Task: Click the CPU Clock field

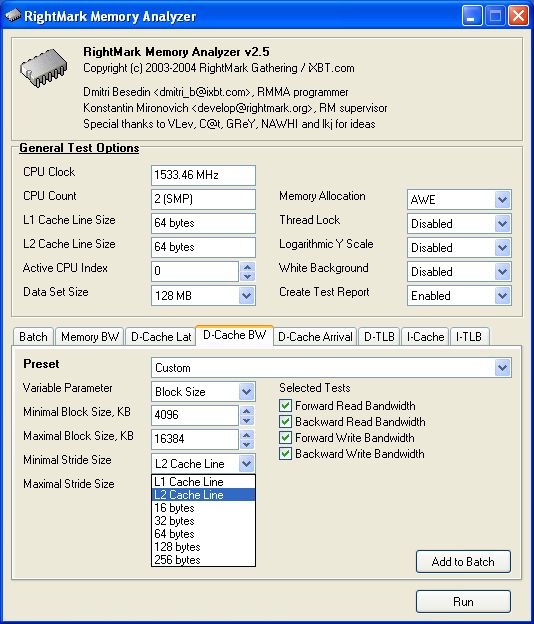Action: click(x=203, y=175)
